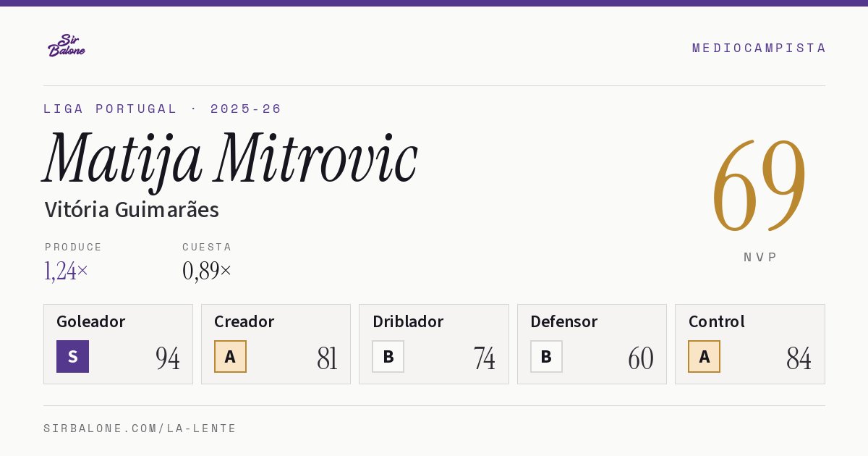Click the large 69 rating number
Viewport: 868px width, 456px height.
(759, 185)
